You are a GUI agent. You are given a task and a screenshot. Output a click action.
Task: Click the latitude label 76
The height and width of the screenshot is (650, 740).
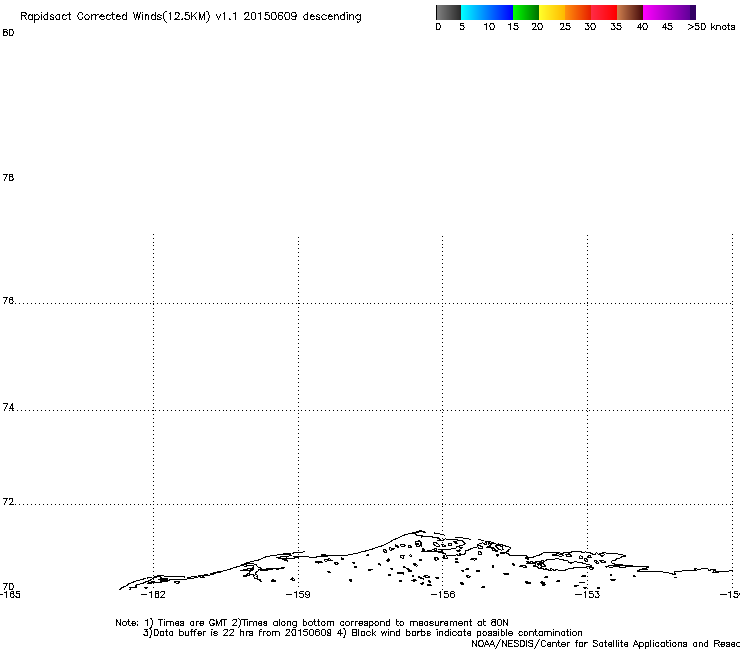tap(8, 300)
